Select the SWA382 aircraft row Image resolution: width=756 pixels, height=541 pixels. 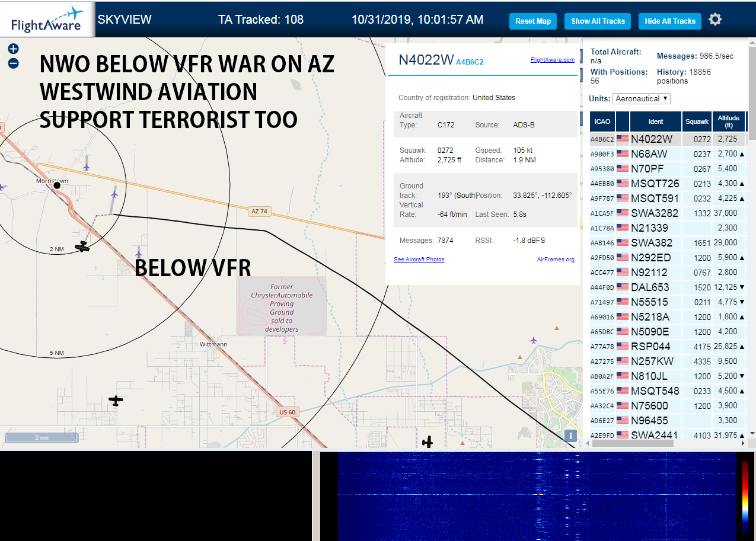click(x=668, y=243)
